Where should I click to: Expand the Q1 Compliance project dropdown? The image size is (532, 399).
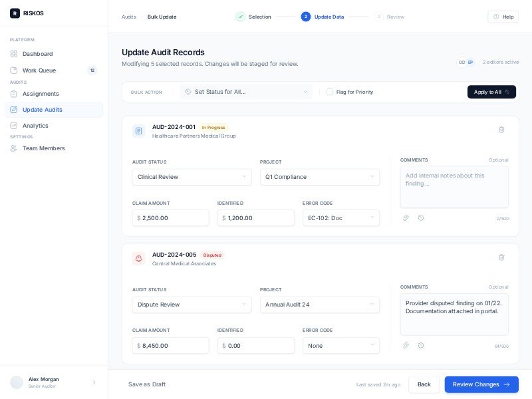[x=320, y=177]
